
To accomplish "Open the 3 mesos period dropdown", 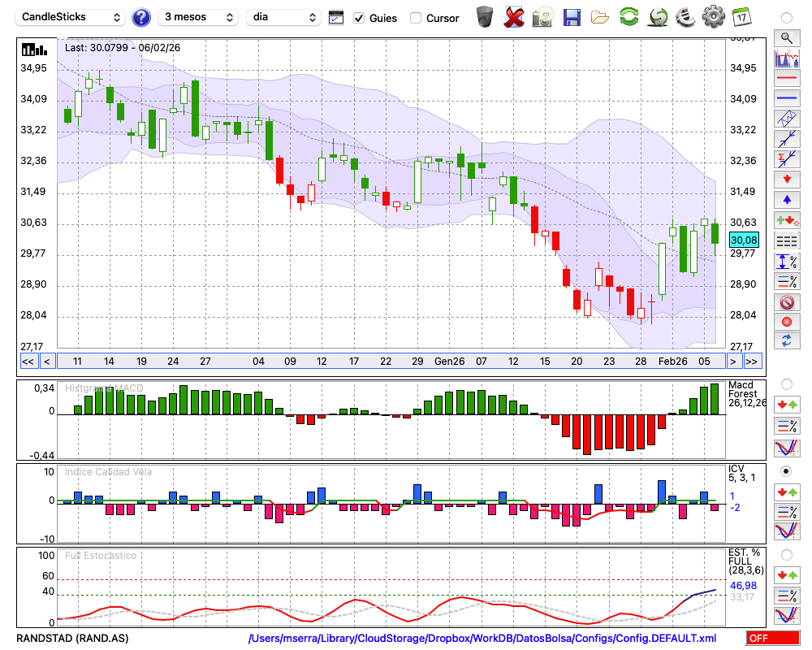I will [198, 17].
